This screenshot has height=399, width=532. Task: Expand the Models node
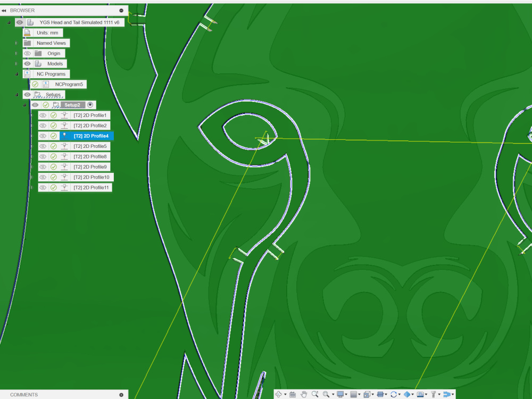click(16, 64)
